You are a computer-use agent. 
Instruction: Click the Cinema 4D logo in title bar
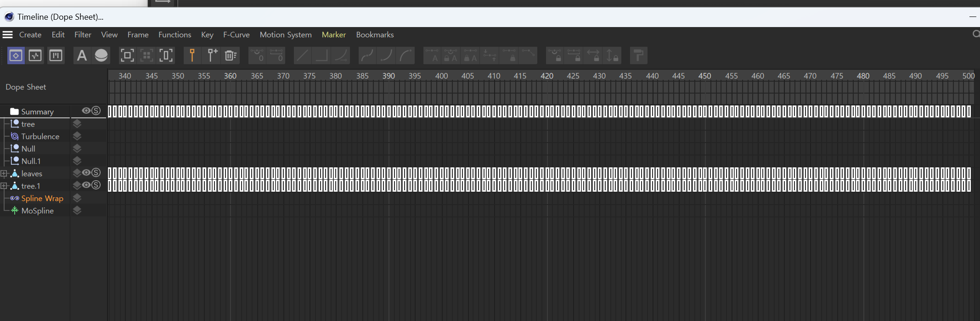pyautogui.click(x=9, y=17)
